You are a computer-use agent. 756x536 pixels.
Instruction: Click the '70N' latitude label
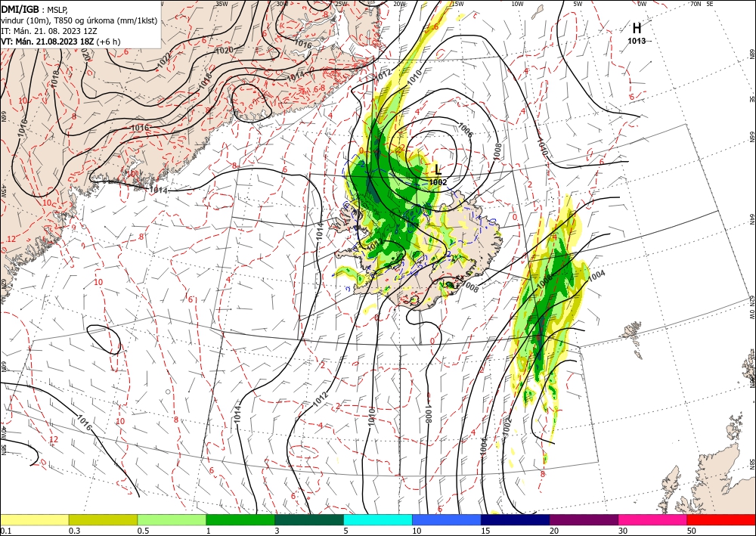[x=696, y=4]
